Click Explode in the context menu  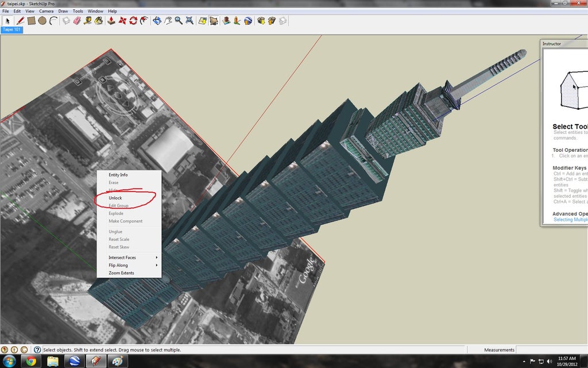click(x=115, y=213)
